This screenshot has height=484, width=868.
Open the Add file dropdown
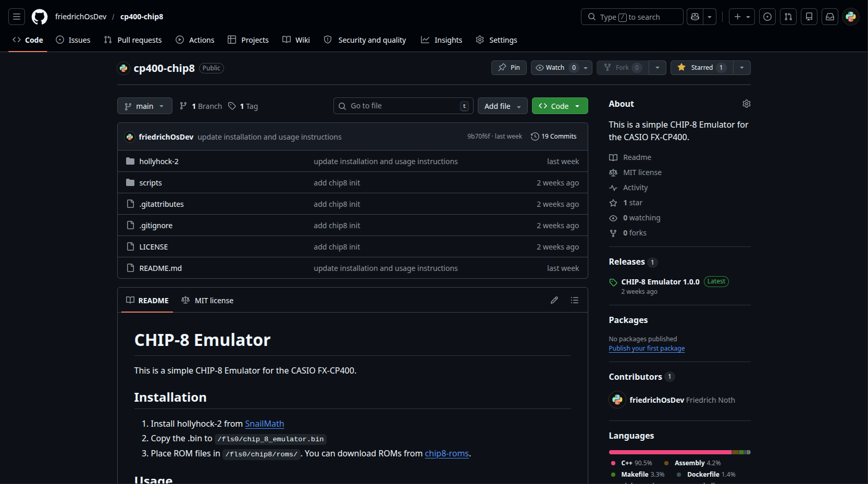pyautogui.click(x=503, y=106)
